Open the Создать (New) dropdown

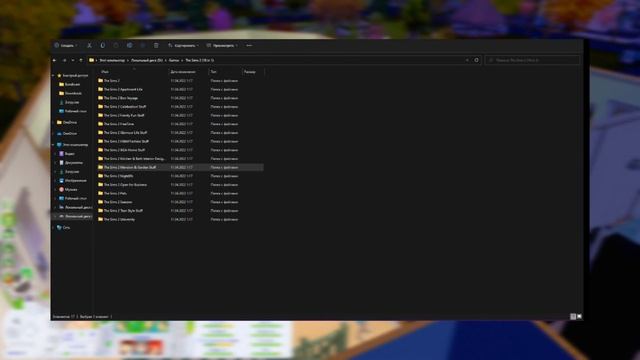[66, 45]
